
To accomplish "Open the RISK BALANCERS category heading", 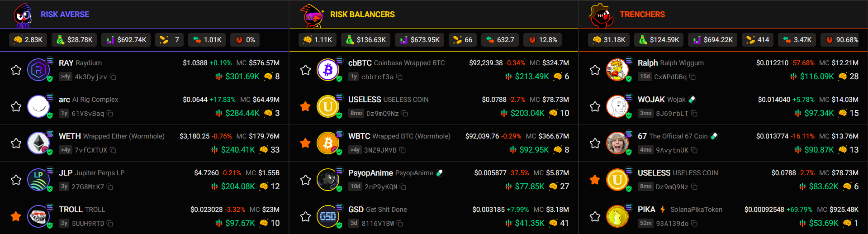I will (x=362, y=14).
